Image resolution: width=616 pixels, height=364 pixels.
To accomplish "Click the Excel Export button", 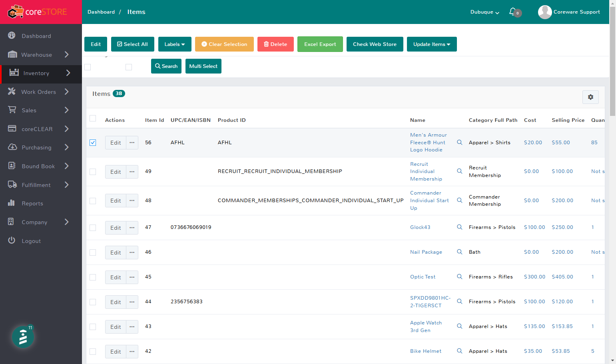I will (x=320, y=44).
